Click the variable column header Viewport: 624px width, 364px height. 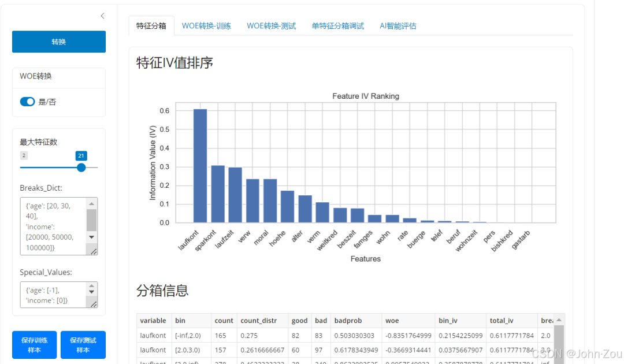154,321
